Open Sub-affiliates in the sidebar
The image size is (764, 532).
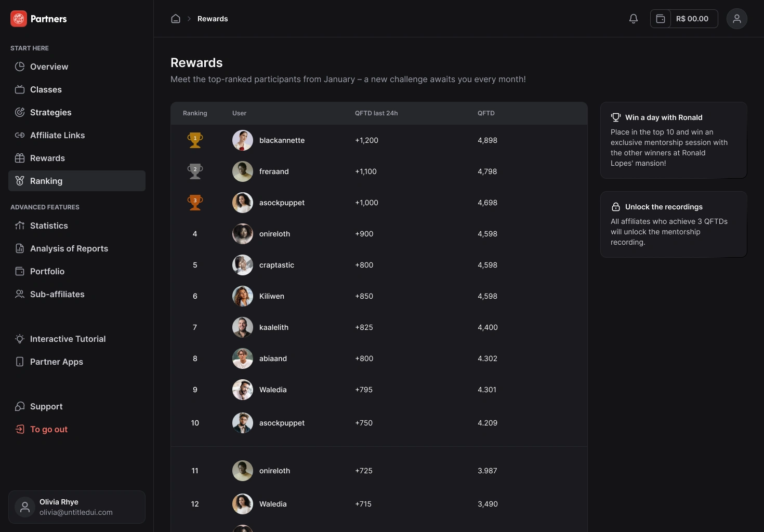pyautogui.click(x=77, y=294)
